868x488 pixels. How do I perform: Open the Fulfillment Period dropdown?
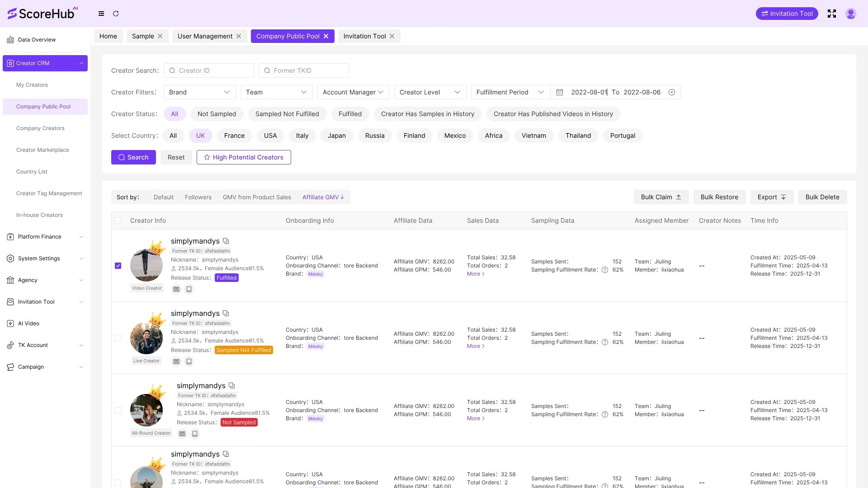(510, 92)
